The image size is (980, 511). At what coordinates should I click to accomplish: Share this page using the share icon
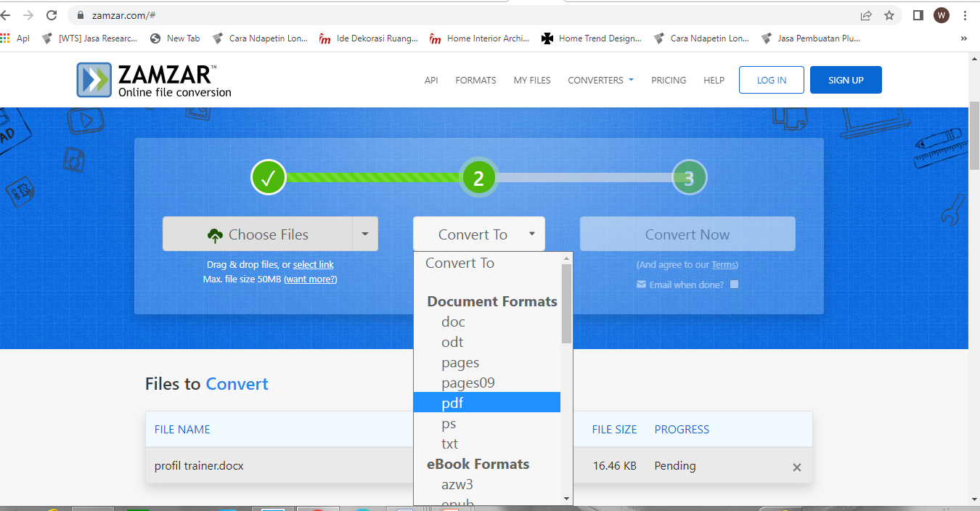[866, 15]
